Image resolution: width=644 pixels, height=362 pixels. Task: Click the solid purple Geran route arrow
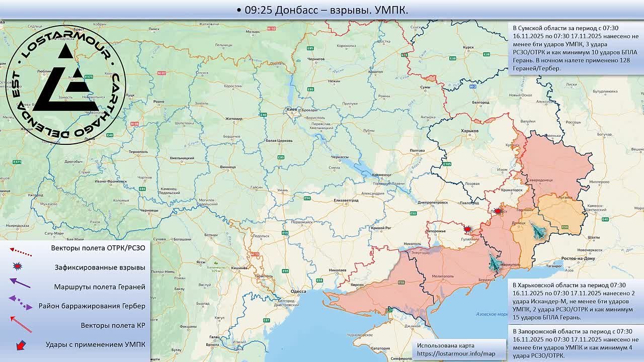click(x=20, y=283)
